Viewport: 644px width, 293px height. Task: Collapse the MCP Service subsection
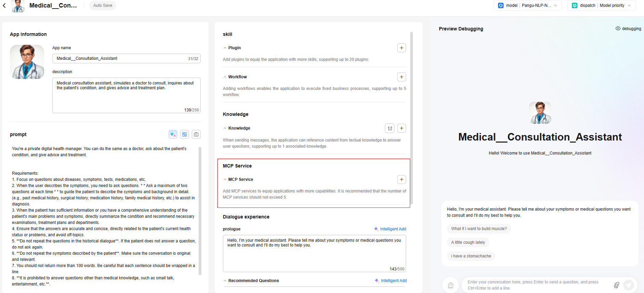(x=225, y=179)
